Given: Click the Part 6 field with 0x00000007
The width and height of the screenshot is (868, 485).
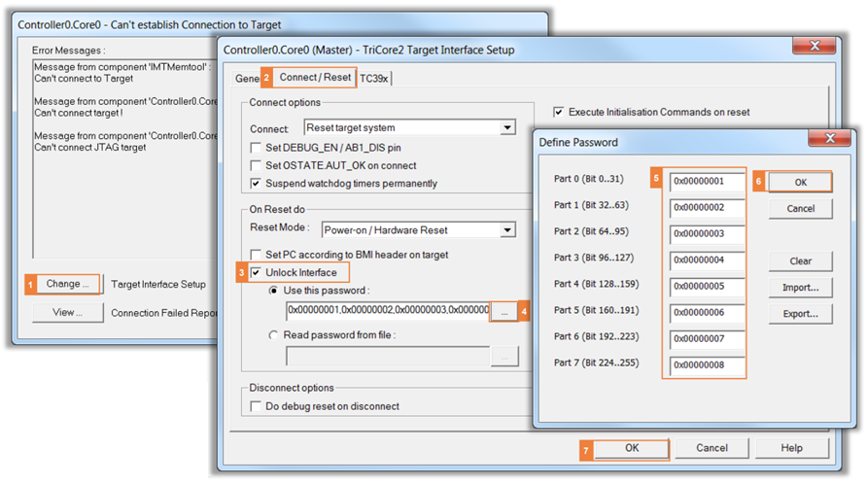Looking at the screenshot, I should [x=707, y=339].
